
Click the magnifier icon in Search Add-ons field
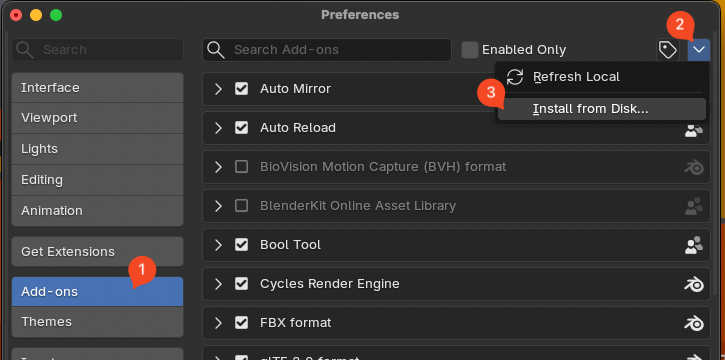pos(216,50)
